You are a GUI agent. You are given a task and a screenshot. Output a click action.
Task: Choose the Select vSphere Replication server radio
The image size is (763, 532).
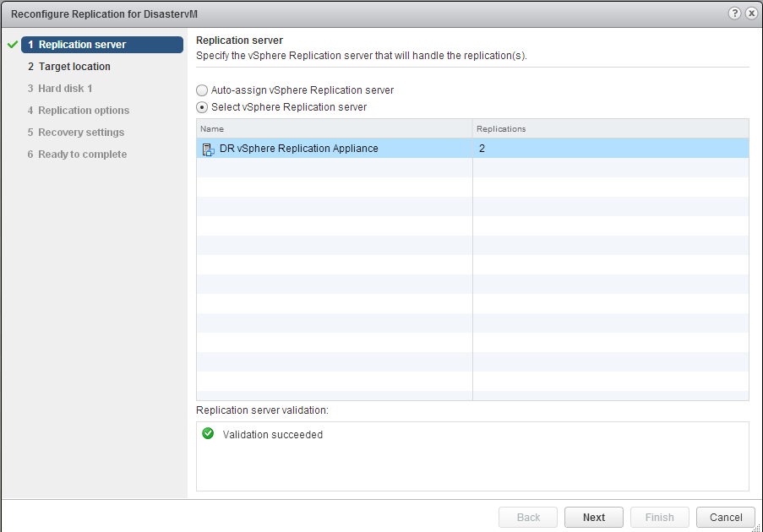[202, 107]
